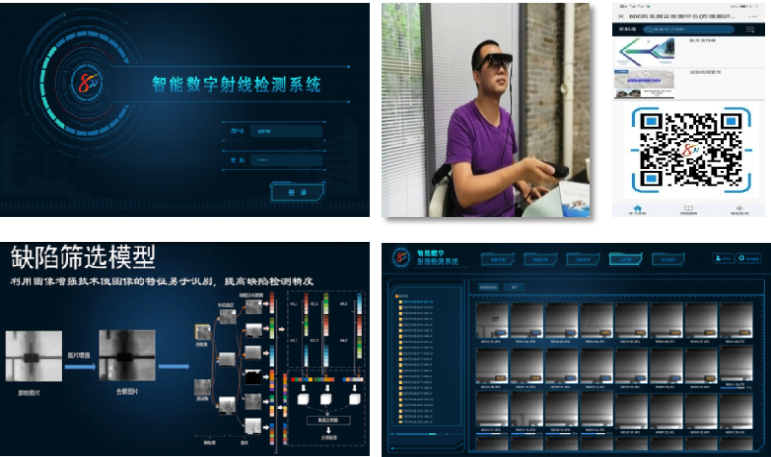The image size is (771, 457).
Task: Click the 缺陷筛选模型 slide title
Action: (83, 257)
